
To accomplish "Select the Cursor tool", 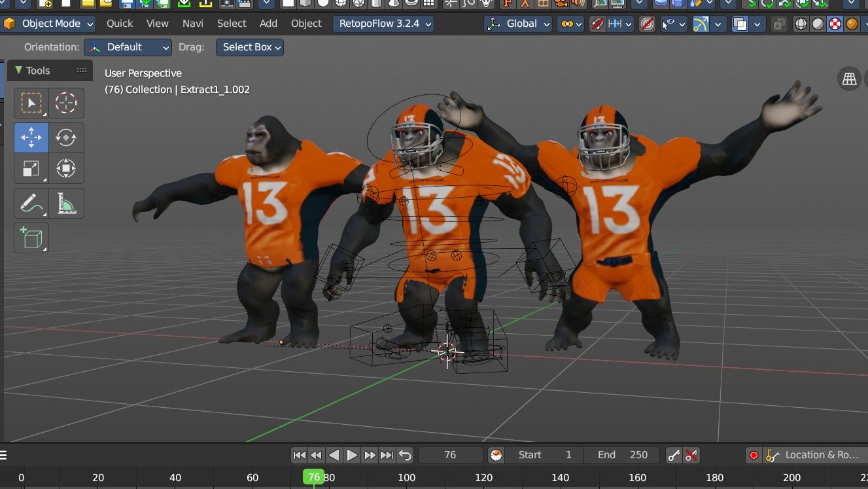I will click(66, 103).
